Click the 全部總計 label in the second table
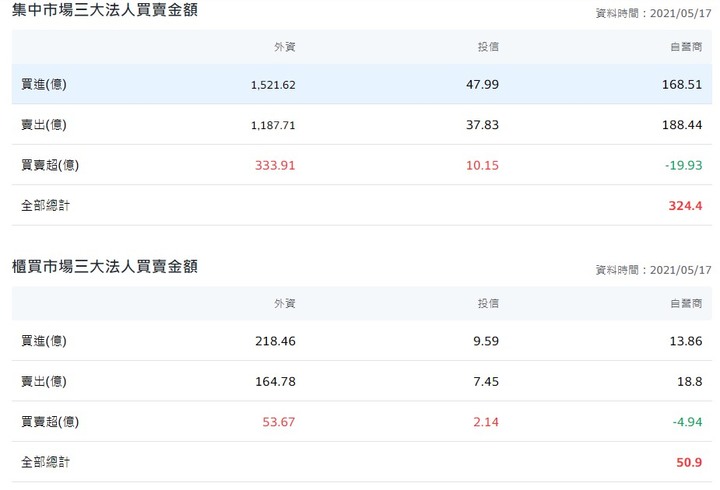The image size is (720, 490). pyautogui.click(x=45, y=462)
